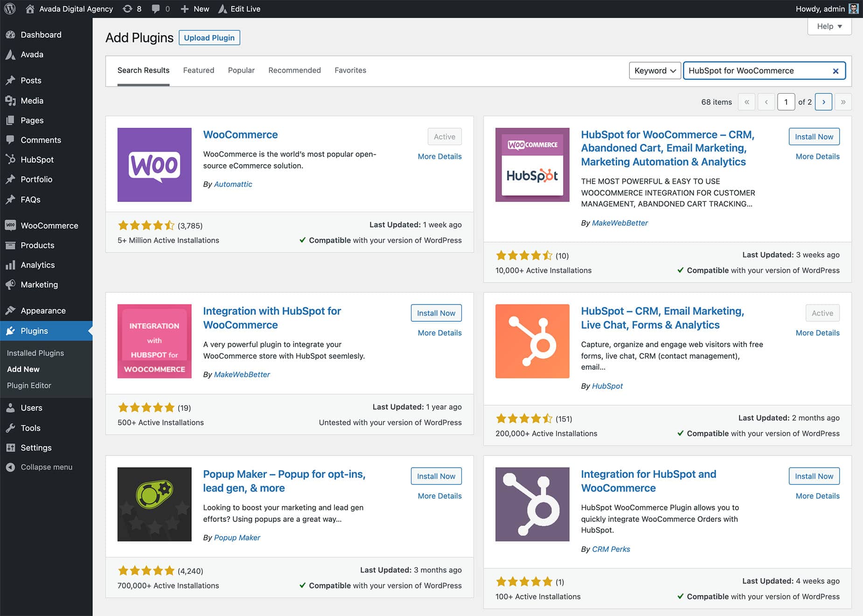Click the admin avatar picture
The width and height of the screenshot is (863, 616).
click(x=854, y=9)
